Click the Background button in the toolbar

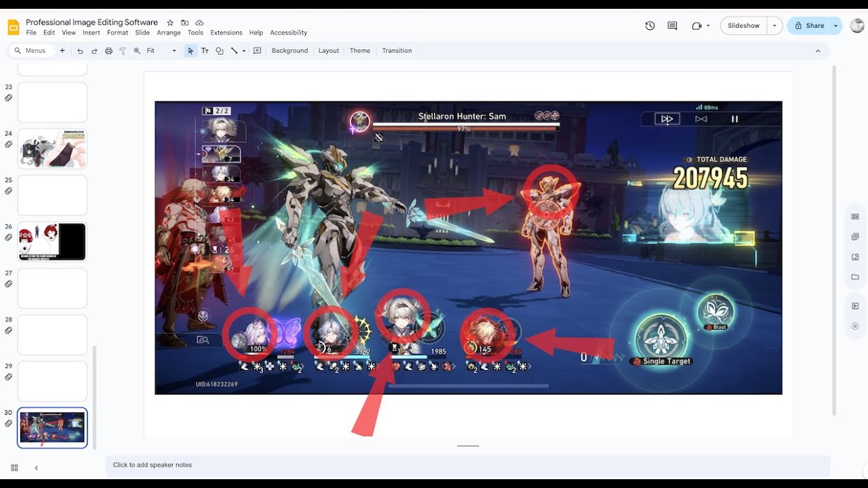point(290,51)
